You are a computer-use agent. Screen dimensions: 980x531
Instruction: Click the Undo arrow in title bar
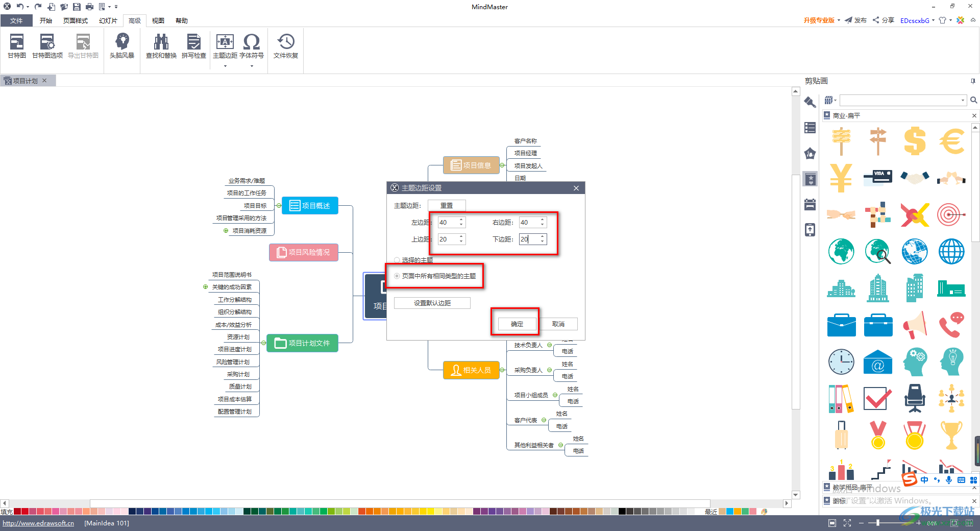click(x=20, y=7)
